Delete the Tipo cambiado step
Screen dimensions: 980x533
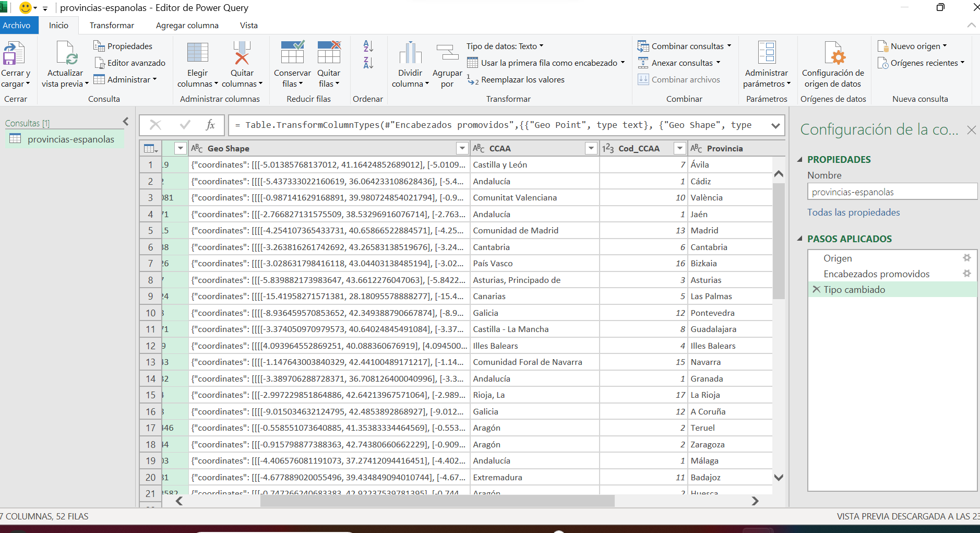816,289
